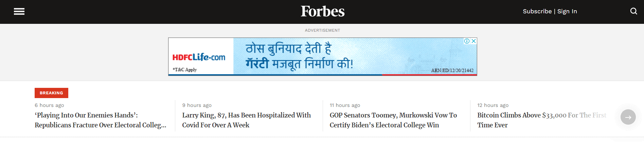644x142 pixels.
Task: Click the "6 hours ago" timestamp
Action: (49, 105)
